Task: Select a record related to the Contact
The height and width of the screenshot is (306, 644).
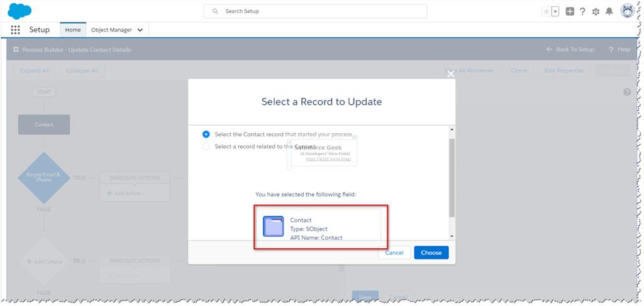Action: tap(206, 146)
